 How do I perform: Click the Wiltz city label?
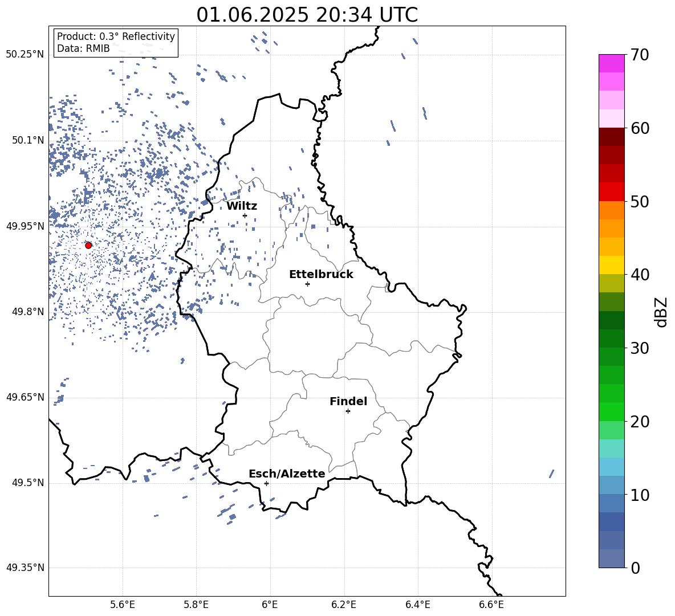(x=242, y=206)
